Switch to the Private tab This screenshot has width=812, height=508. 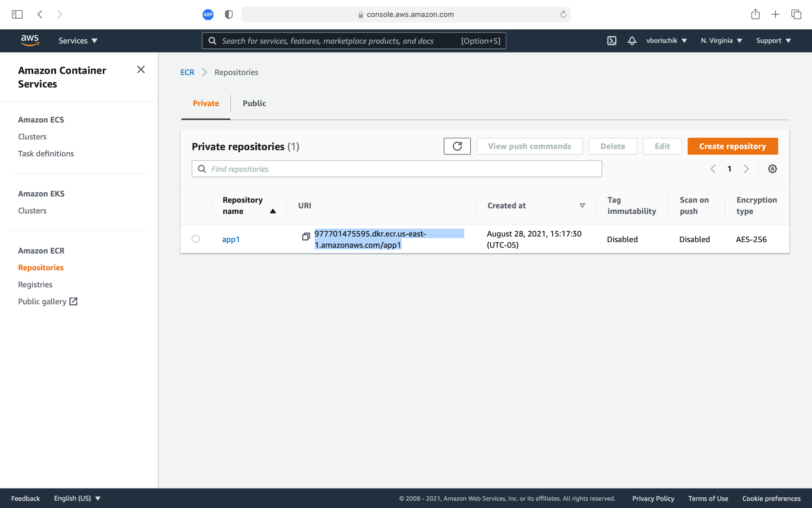tap(206, 103)
